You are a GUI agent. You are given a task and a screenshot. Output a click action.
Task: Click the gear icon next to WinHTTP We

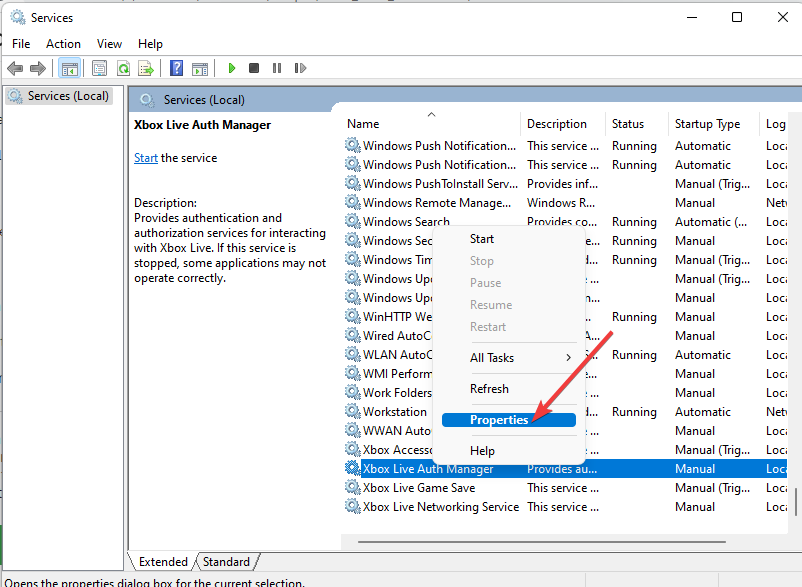pyautogui.click(x=352, y=316)
